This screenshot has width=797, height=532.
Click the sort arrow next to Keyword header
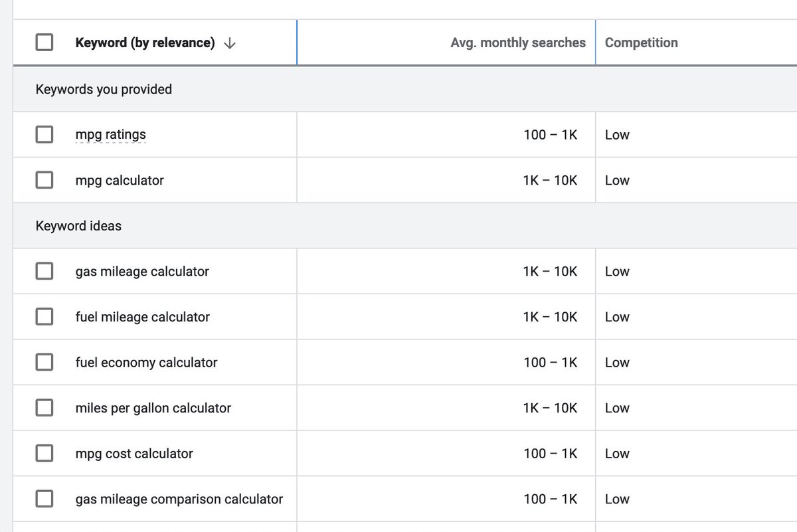coord(229,42)
